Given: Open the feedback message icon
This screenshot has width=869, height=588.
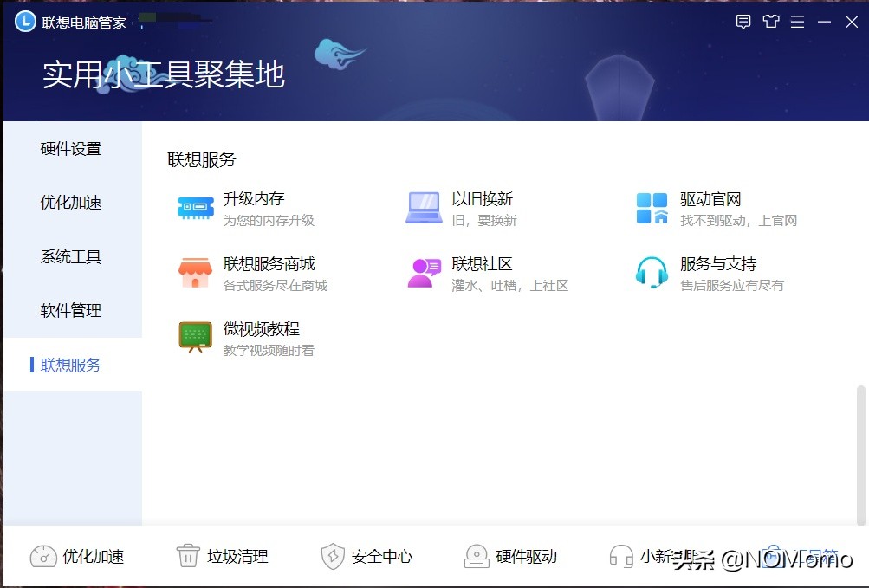Looking at the screenshot, I should (743, 22).
